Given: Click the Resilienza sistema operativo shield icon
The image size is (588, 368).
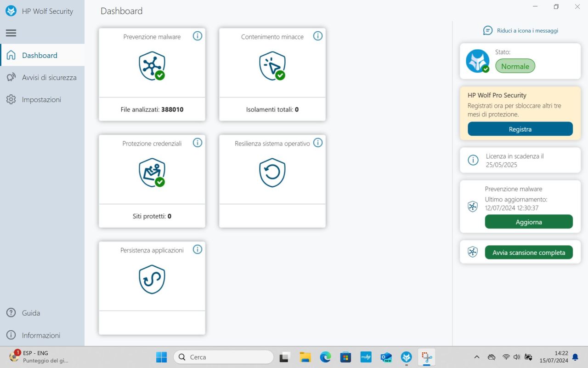Looking at the screenshot, I should pos(272,172).
